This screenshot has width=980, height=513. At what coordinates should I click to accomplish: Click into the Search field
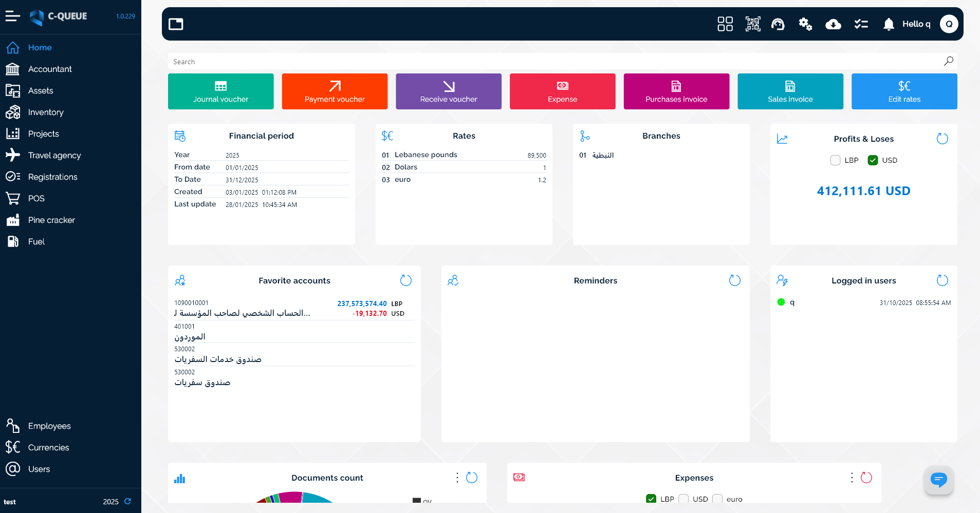tap(555, 62)
